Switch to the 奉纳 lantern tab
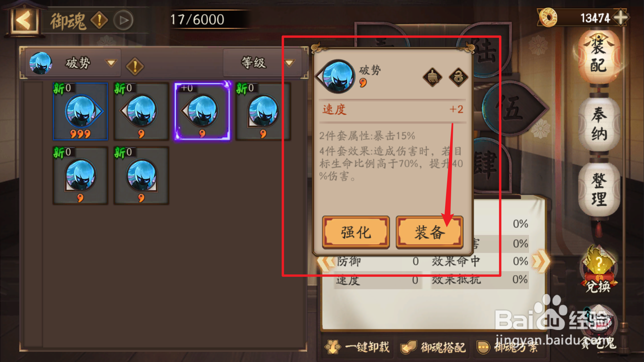The image size is (644, 362). (x=599, y=124)
